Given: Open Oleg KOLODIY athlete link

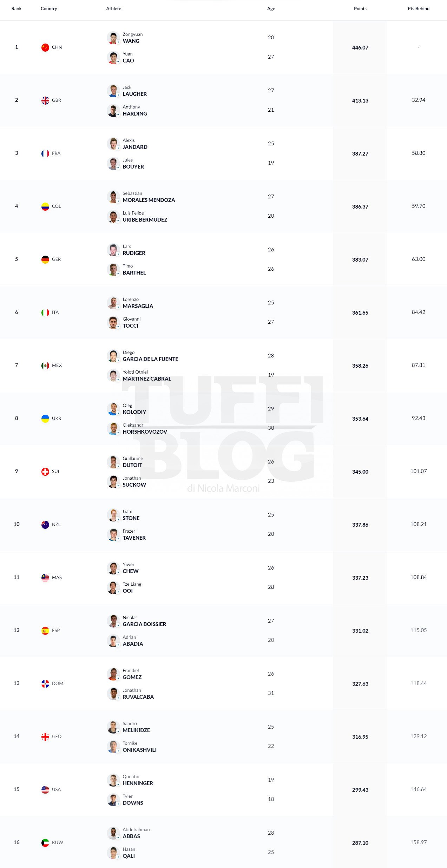Looking at the screenshot, I should [134, 409].
